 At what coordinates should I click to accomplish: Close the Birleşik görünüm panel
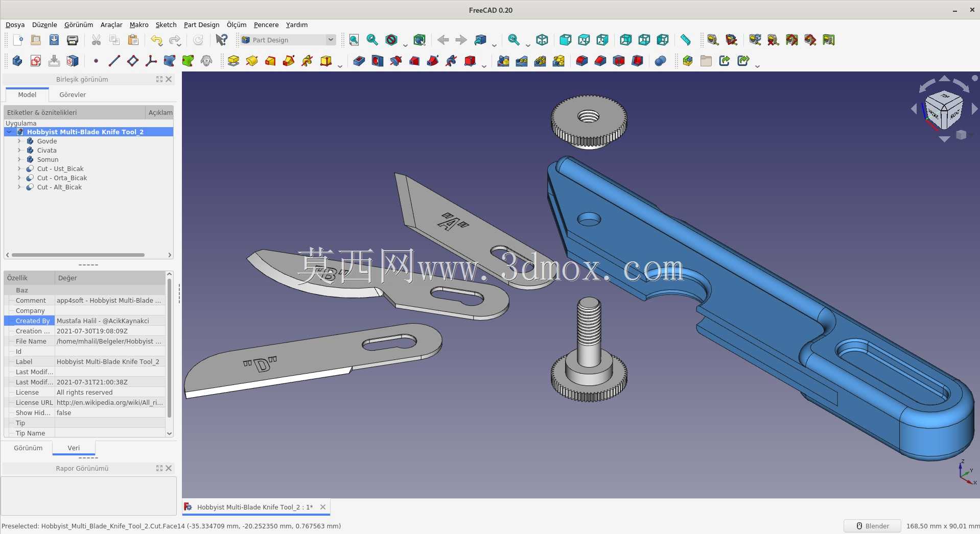point(169,79)
